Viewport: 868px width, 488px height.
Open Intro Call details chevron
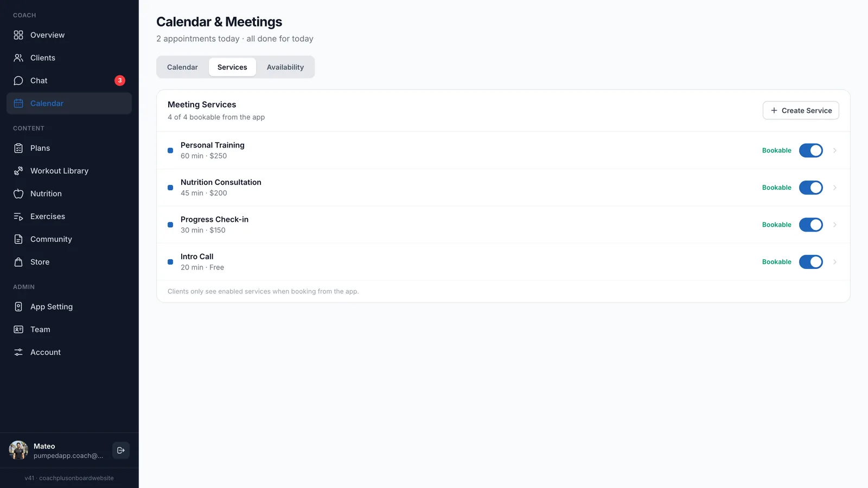coord(835,262)
